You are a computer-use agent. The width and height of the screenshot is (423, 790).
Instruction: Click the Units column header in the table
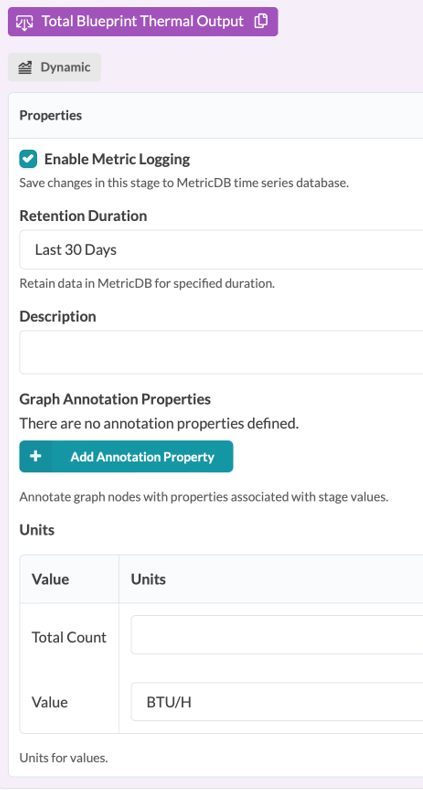(x=148, y=579)
